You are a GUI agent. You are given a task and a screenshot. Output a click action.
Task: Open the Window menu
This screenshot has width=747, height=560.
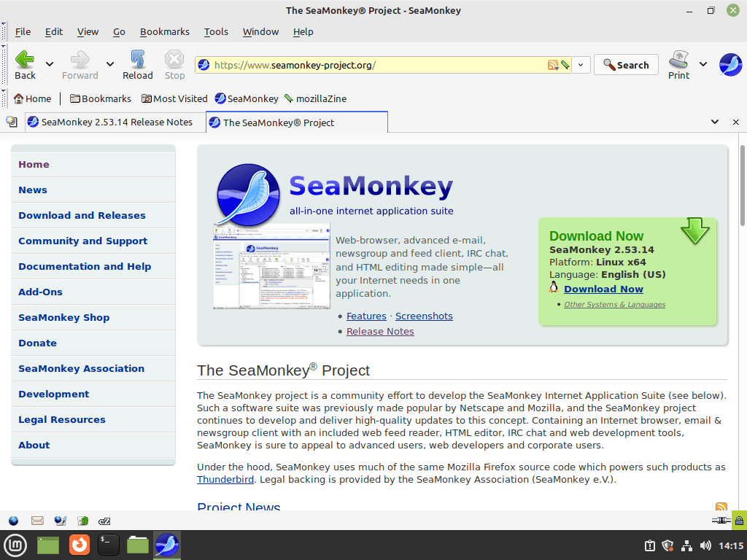pyautogui.click(x=260, y=32)
